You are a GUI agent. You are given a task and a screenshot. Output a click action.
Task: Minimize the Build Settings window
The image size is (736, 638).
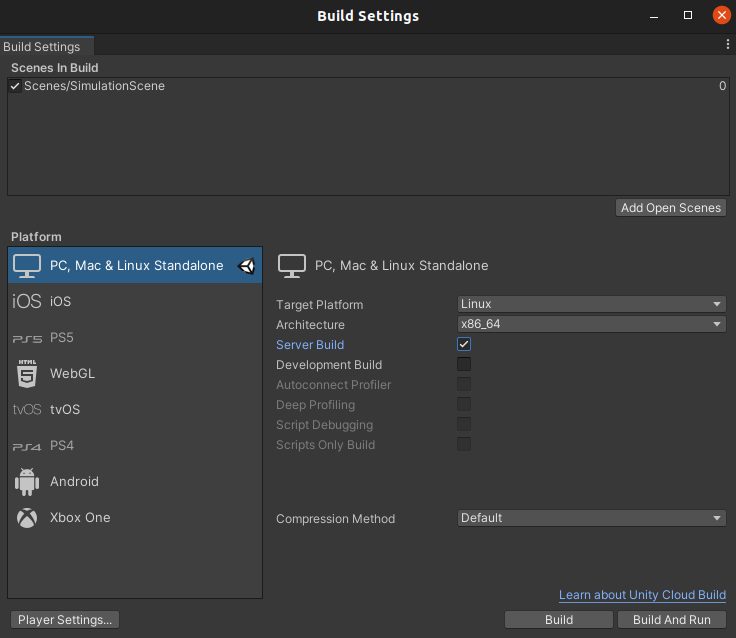click(654, 16)
